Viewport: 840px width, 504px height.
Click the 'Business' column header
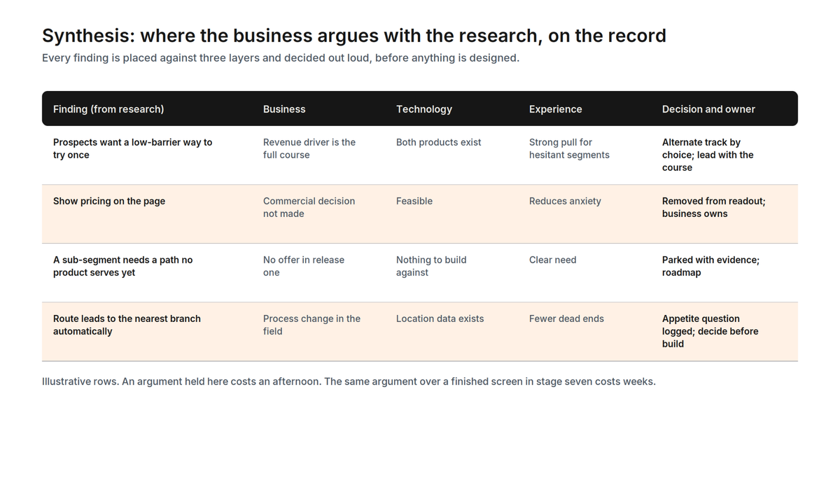point(284,109)
